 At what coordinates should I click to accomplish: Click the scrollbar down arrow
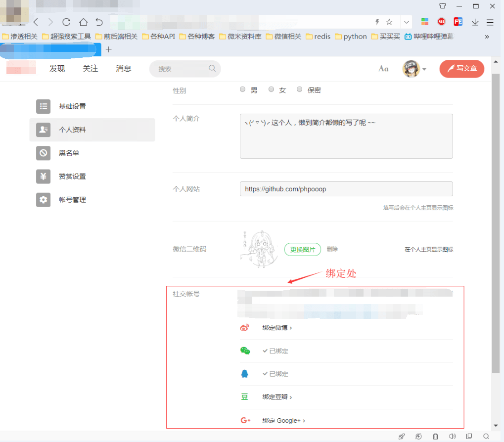496,426
